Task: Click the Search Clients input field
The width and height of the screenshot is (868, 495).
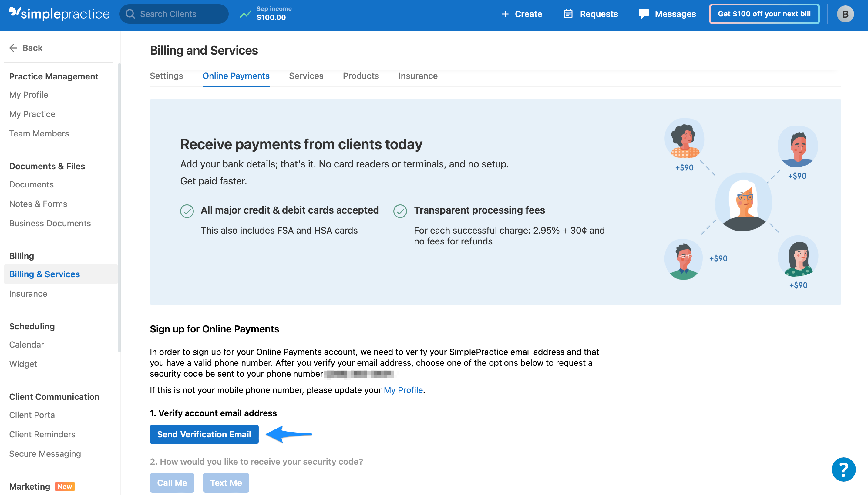Action: 173,14
